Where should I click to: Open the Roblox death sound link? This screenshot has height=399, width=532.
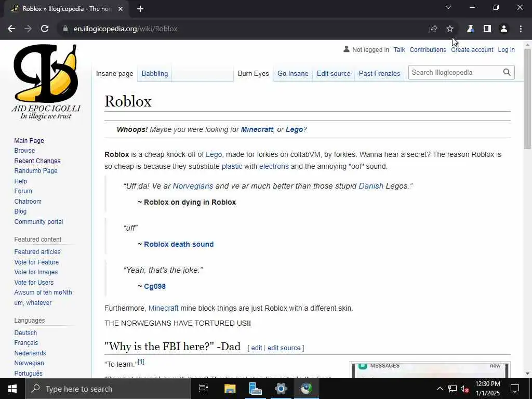179,244
